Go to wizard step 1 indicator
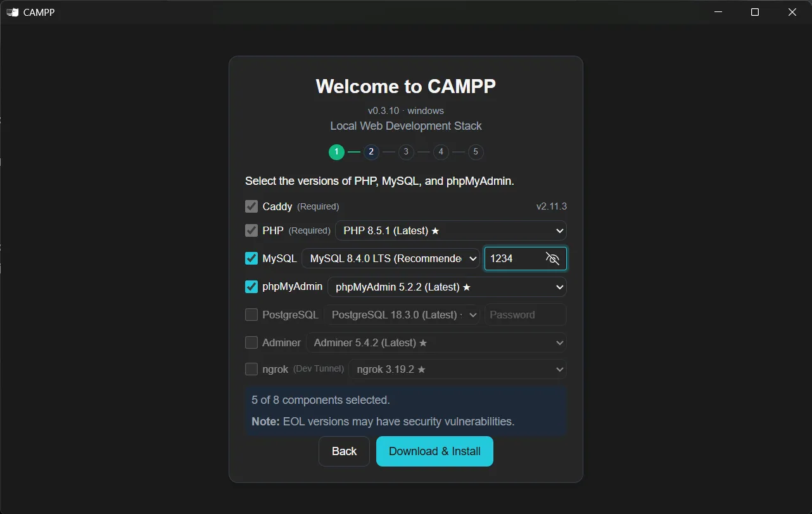 (336, 152)
